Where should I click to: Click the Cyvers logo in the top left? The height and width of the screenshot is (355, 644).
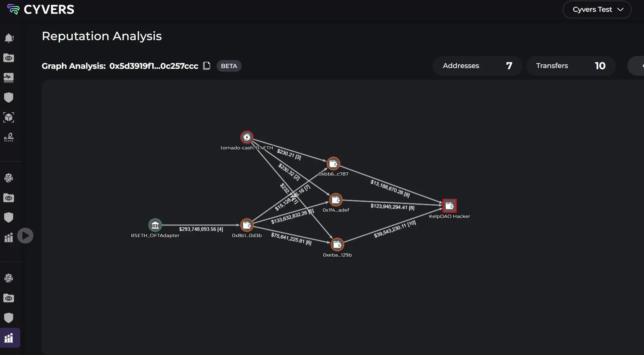coord(40,10)
